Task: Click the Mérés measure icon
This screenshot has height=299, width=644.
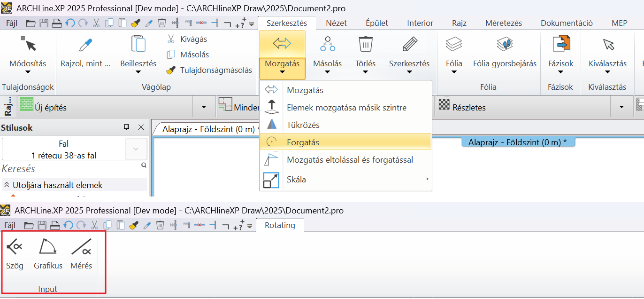Action: click(x=81, y=246)
